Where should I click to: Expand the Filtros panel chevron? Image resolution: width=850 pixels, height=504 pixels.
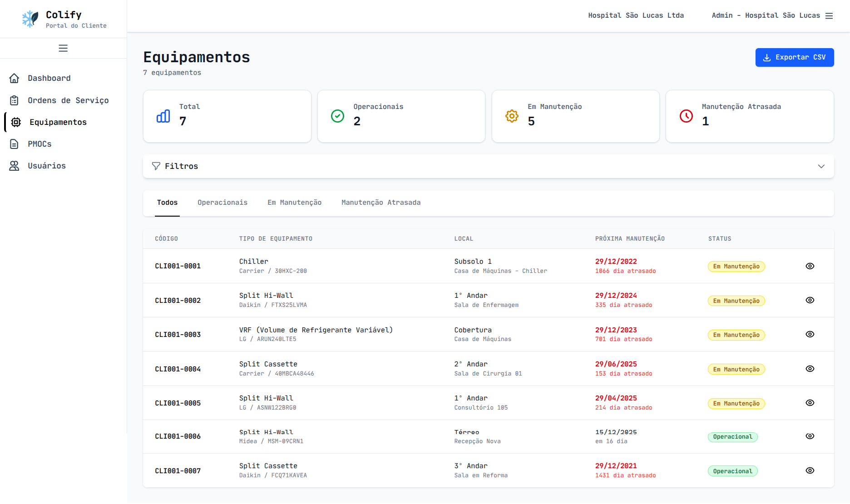821,166
